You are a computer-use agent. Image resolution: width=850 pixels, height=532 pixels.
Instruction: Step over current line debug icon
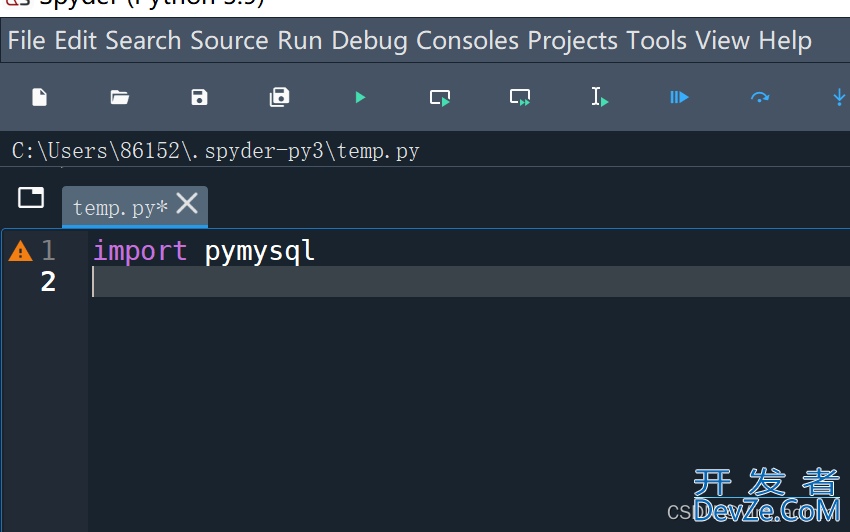[759, 98]
